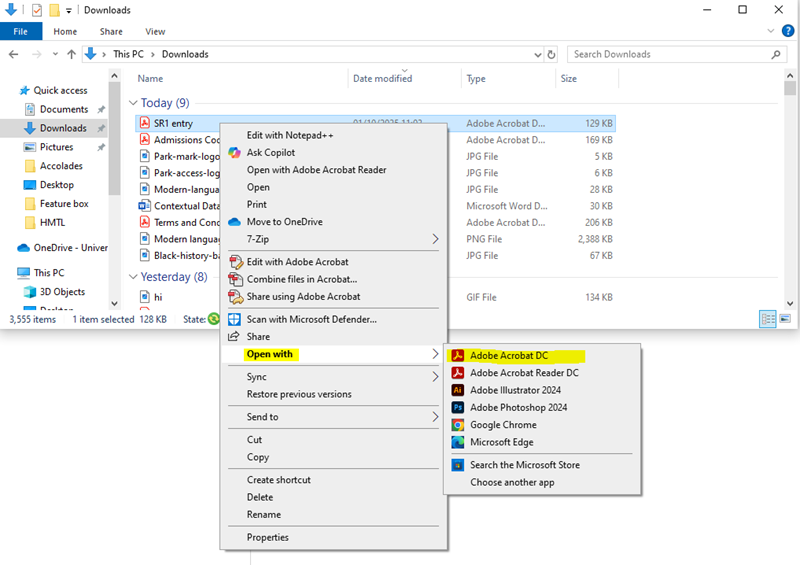Select Restore previous versions
Image resolution: width=800 pixels, height=565 pixels.
tap(299, 394)
